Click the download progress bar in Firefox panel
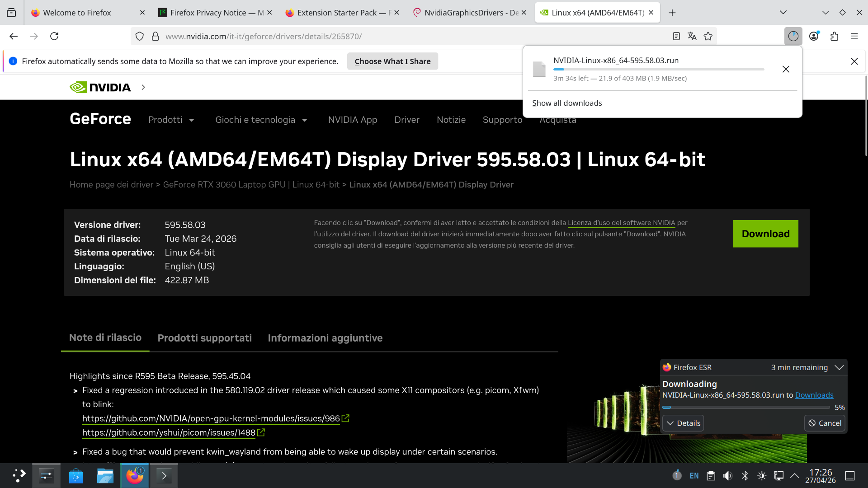The image size is (868, 488). click(659, 69)
